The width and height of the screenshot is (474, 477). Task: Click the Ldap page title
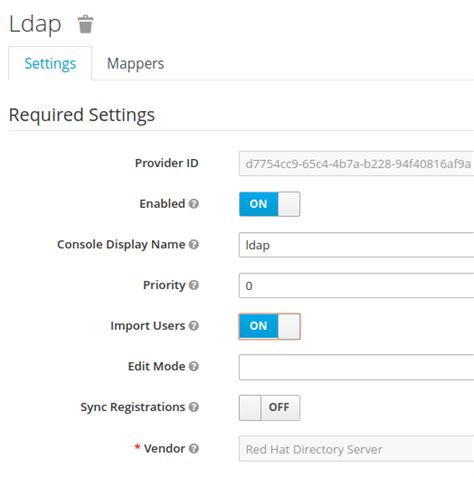coord(35,24)
